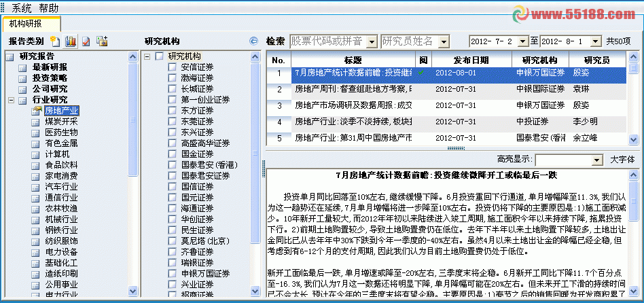Open the 系统 menu
This screenshot has width=644, height=303.
[21, 8]
